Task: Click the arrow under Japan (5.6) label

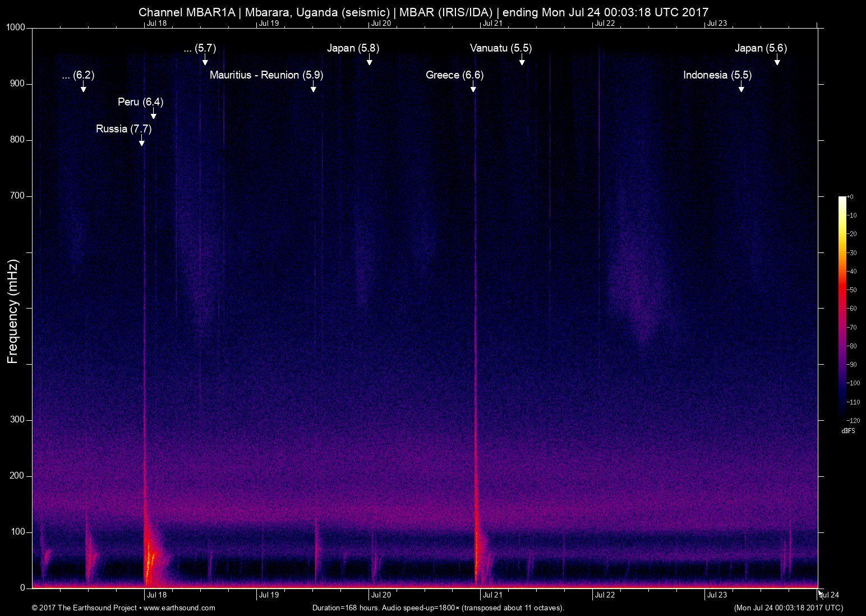Action: 777,60
